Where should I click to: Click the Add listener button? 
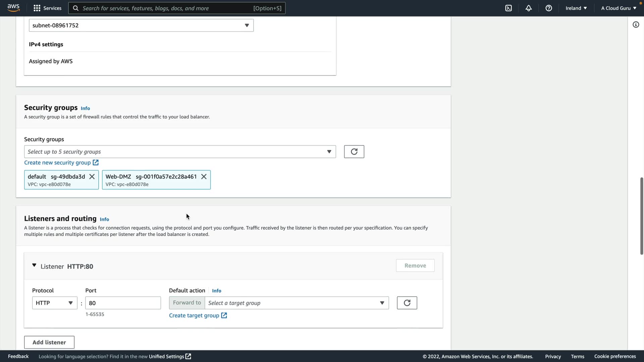pos(49,342)
